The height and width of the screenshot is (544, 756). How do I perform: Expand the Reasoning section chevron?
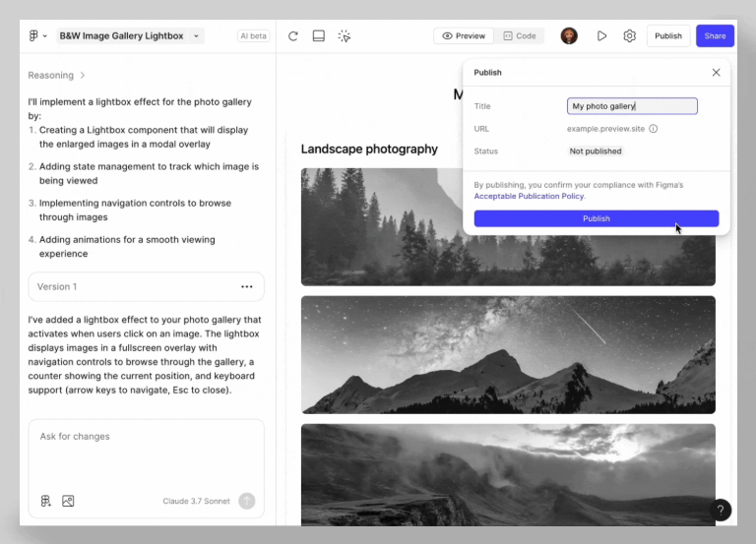coord(83,75)
